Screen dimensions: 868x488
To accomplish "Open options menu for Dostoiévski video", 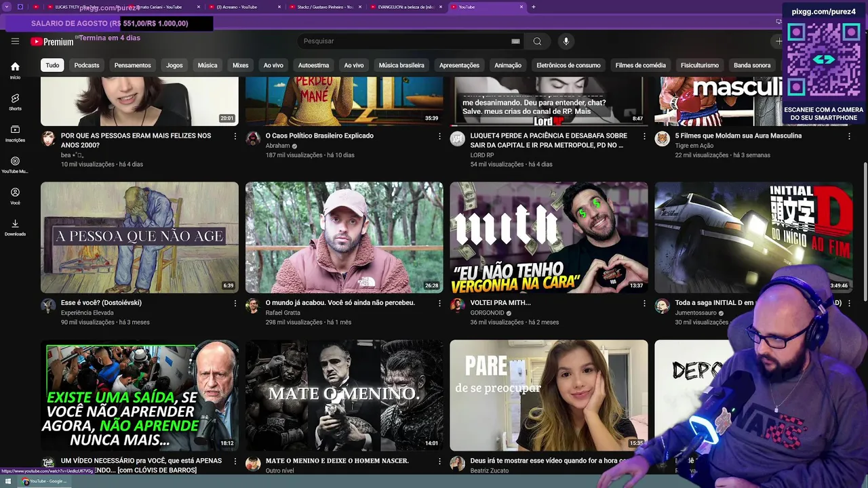I will (x=235, y=304).
